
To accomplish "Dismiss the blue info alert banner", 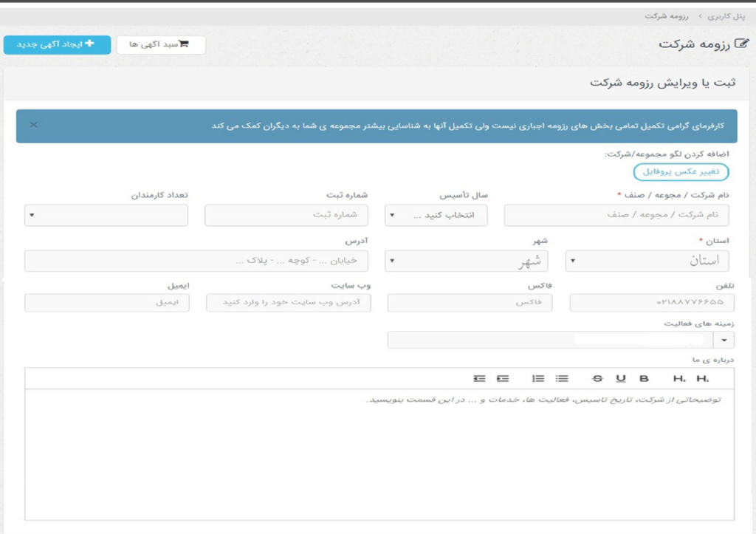I will (33, 125).
